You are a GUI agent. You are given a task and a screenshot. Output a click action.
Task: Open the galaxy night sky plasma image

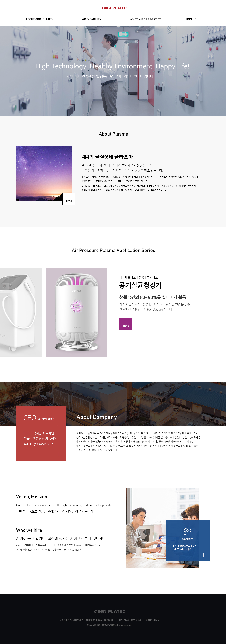point(44,174)
